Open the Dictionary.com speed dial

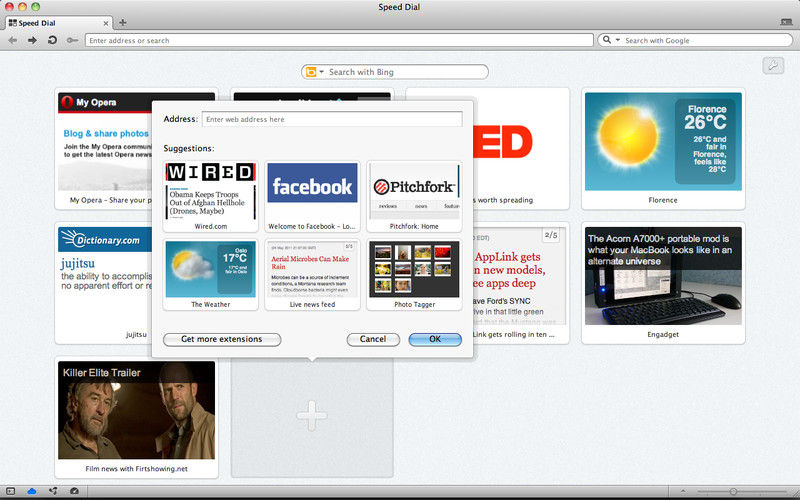point(104,283)
